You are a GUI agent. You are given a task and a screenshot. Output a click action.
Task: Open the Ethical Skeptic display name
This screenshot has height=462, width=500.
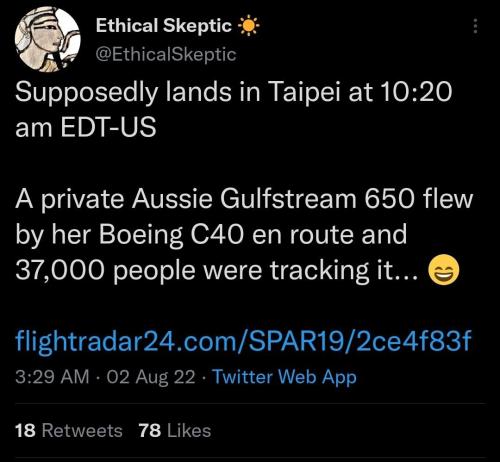(x=164, y=25)
